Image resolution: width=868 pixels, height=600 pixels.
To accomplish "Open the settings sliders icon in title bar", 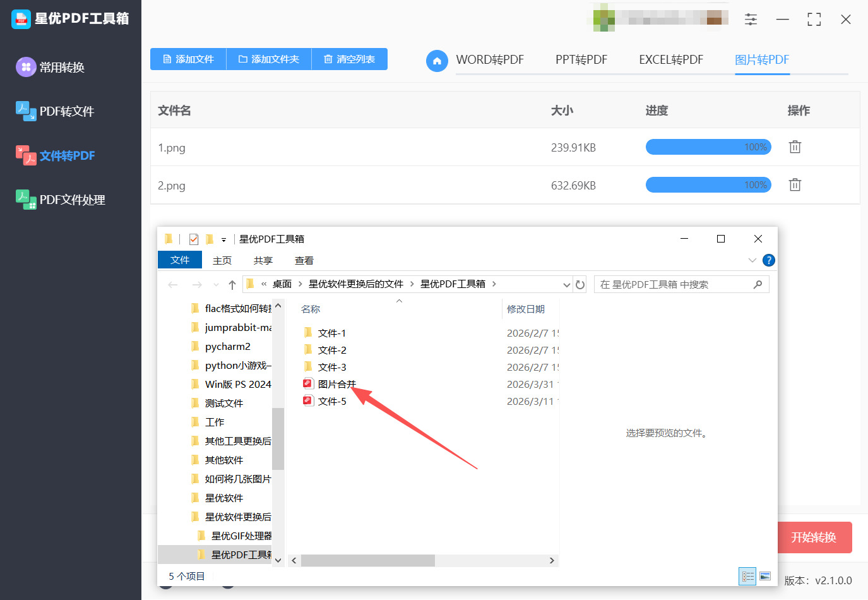I will [751, 20].
